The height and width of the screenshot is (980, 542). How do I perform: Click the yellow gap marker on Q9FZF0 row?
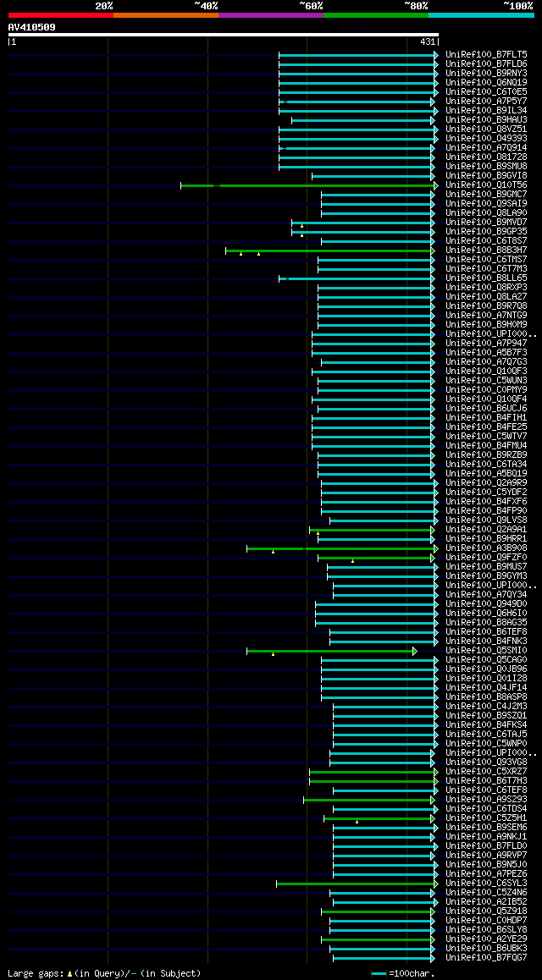point(352,561)
